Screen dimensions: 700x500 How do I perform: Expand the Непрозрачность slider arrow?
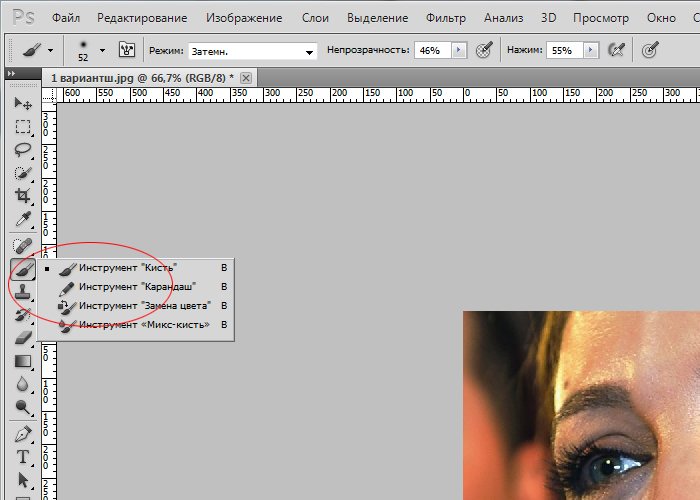[458, 50]
